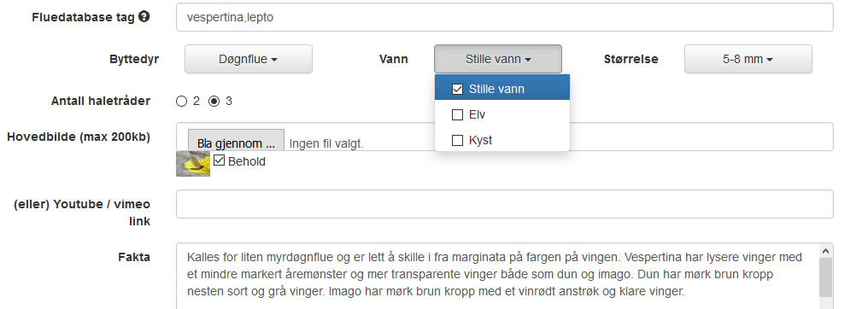
Task: Click the Fluedatabase tag input field
Action: click(x=504, y=17)
